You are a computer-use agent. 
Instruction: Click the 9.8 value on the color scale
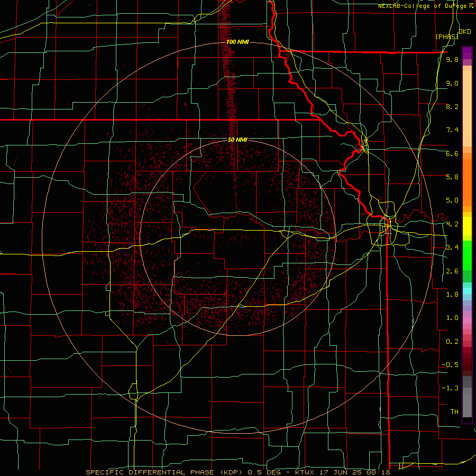coord(452,59)
